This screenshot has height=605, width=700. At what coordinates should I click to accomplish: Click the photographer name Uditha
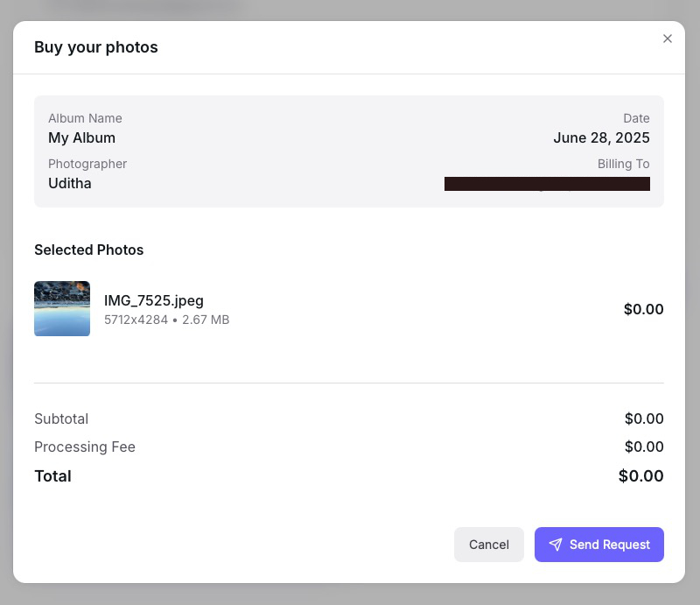(70, 183)
